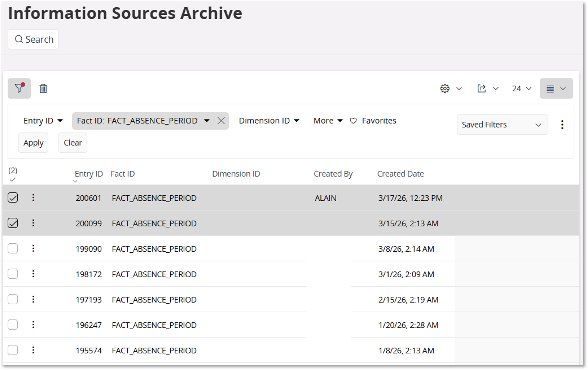Open row actions menu for entry 197193

pos(33,299)
